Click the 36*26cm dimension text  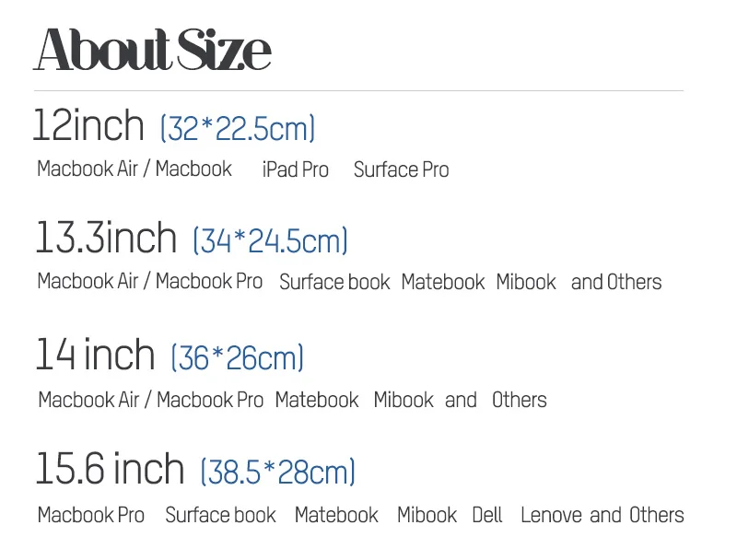pyautogui.click(x=238, y=357)
